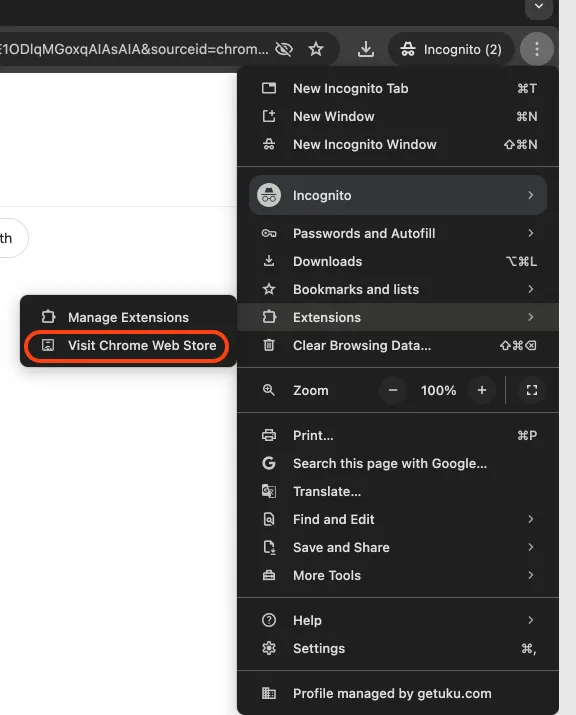Expand the Bookmarks and lists submenu

click(398, 290)
